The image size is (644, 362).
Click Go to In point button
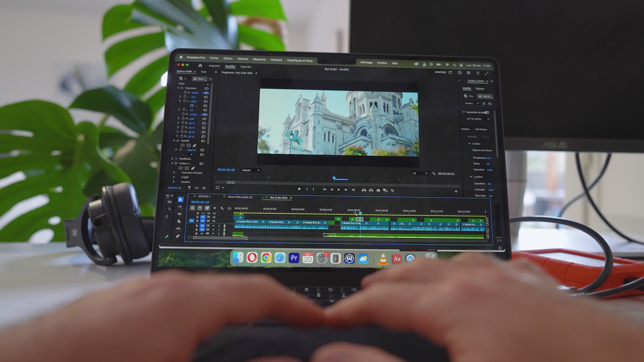[x=325, y=190]
